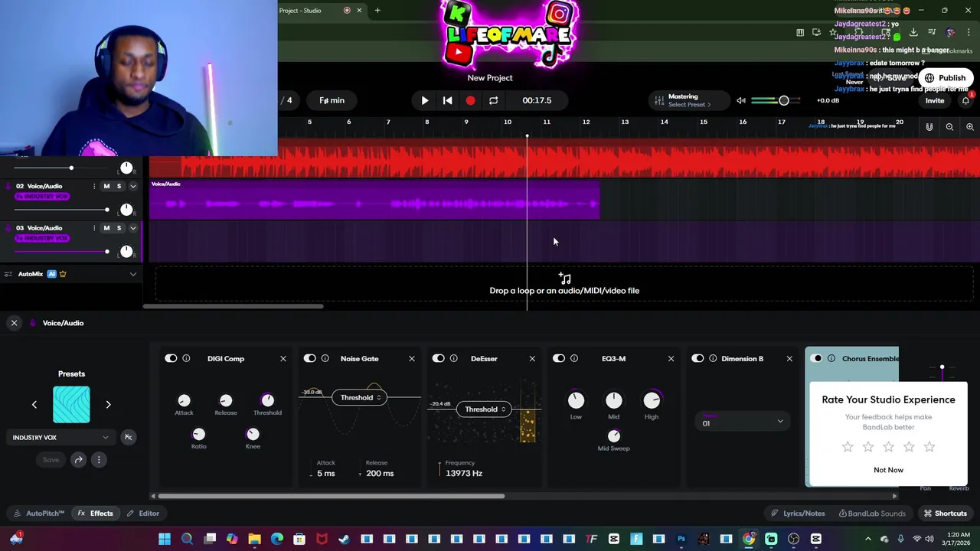
Task: Bypass effects with the Fx-off icon
Action: [x=128, y=437]
